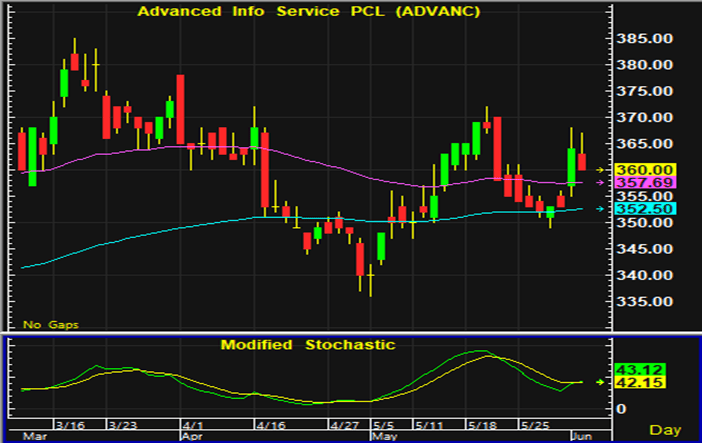Click the 4/27 date axis label
This screenshot has width=702, height=443.
344,425
